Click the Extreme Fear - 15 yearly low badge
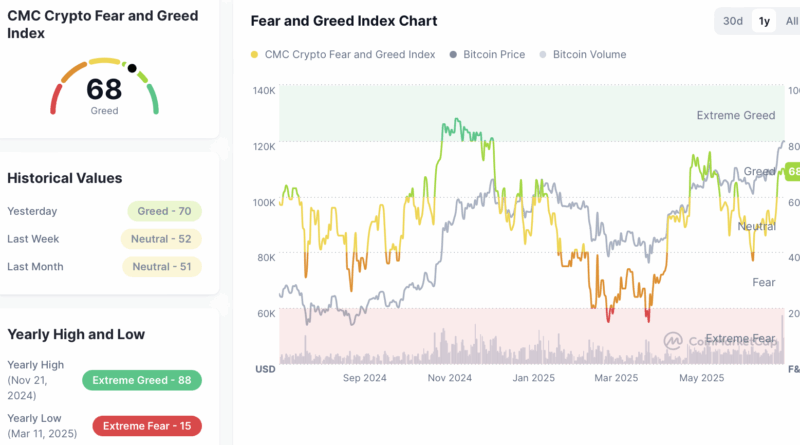This screenshot has height=445, width=800. 141,426
